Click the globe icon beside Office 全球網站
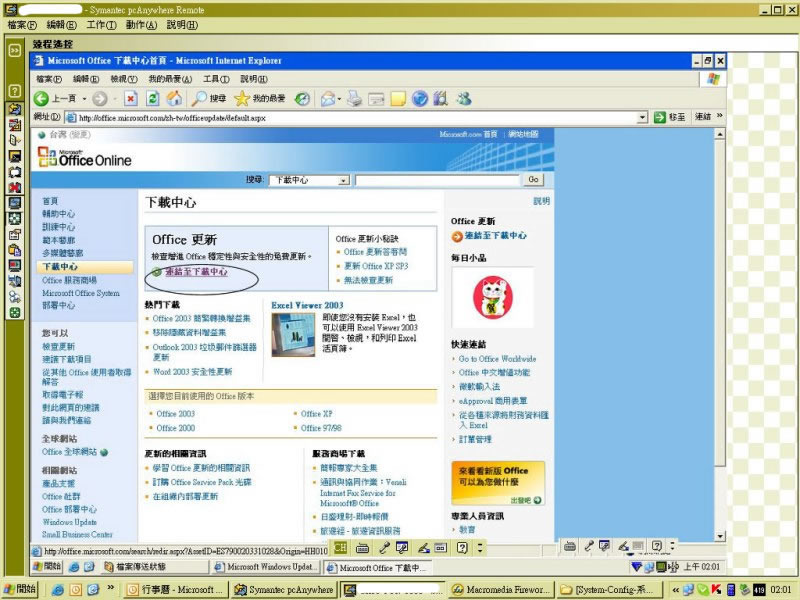 point(104,452)
